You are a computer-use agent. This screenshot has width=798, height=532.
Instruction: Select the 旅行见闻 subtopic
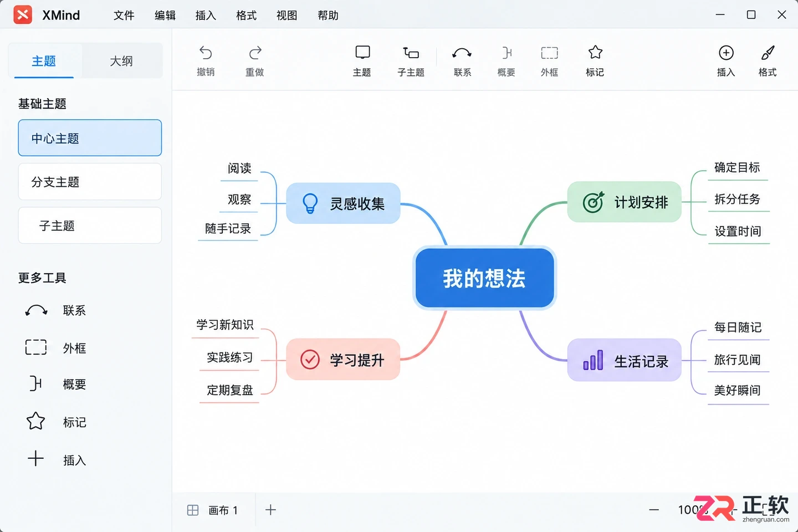pos(737,360)
